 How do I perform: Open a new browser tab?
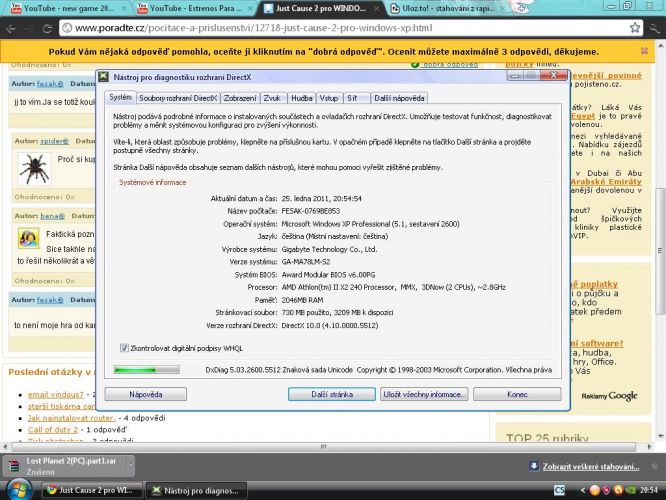tap(521, 8)
